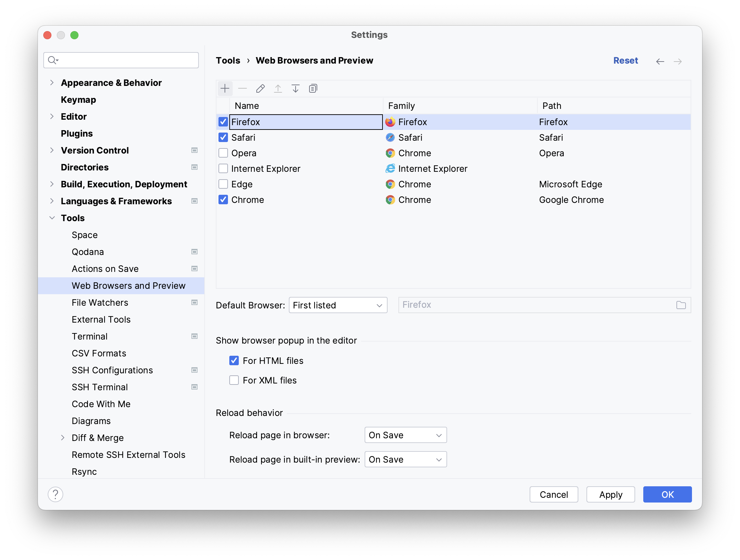Enable the Opera browser checkbox
740x560 pixels.
[223, 153]
